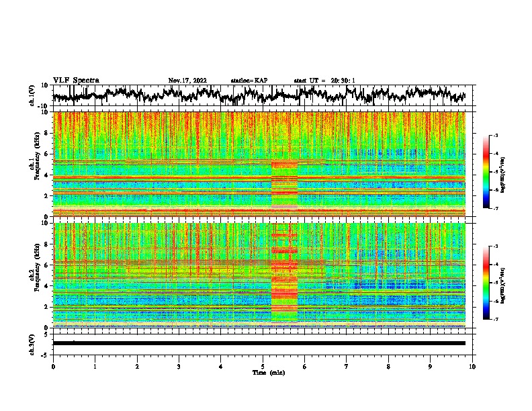Click the ch.1 "Frequency (kHz)" axis label
This screenshot has width=532, height=411.
pyautogui.click(x=37, y=156)
